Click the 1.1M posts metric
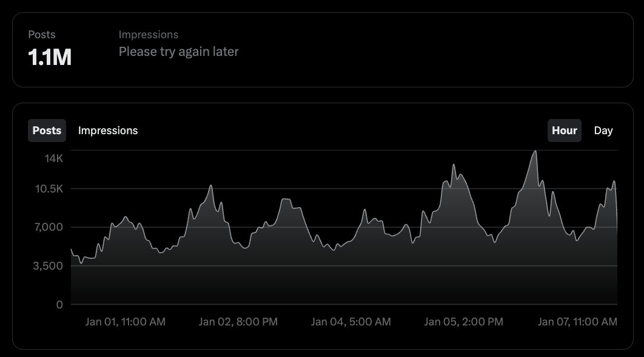Image resolution: width=644 pixels, height=357 pixels. tap(49, 57)
